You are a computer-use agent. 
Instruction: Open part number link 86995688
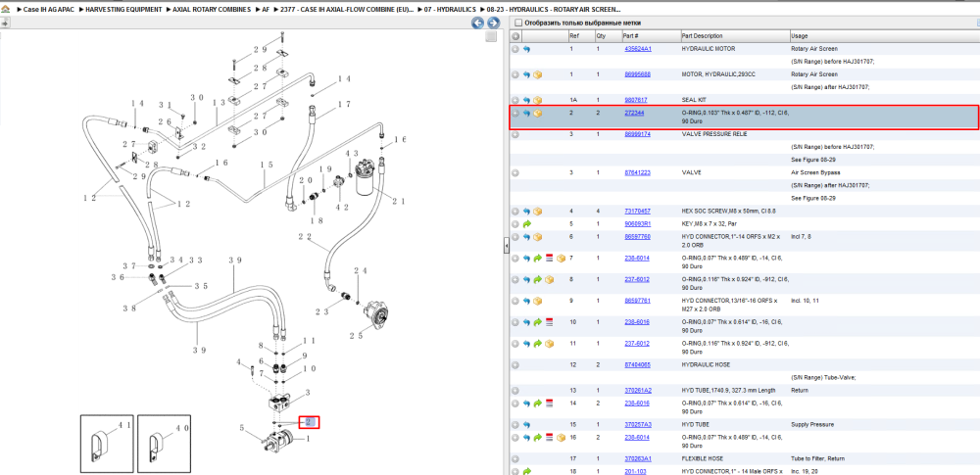point(638,74)
